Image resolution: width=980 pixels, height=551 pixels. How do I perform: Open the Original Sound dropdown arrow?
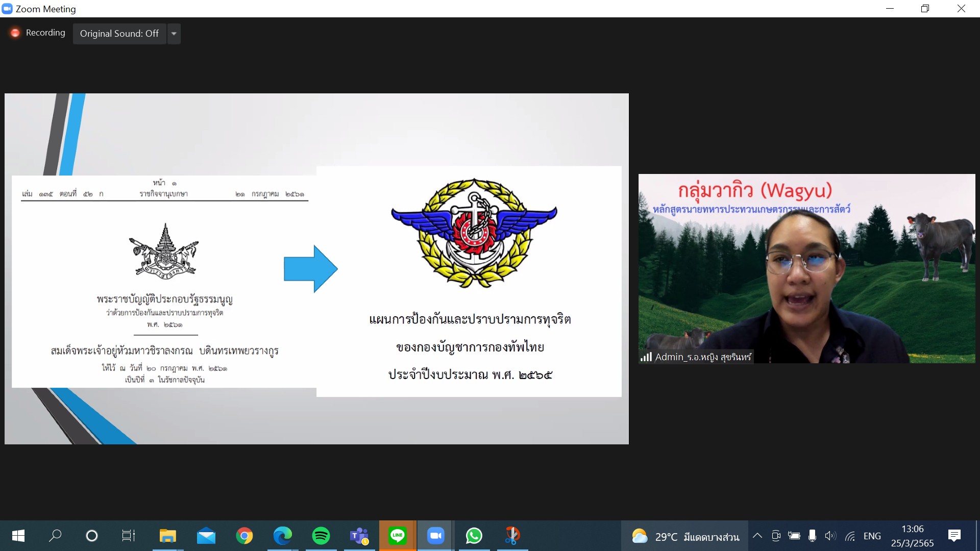click(x=174, y=34)
